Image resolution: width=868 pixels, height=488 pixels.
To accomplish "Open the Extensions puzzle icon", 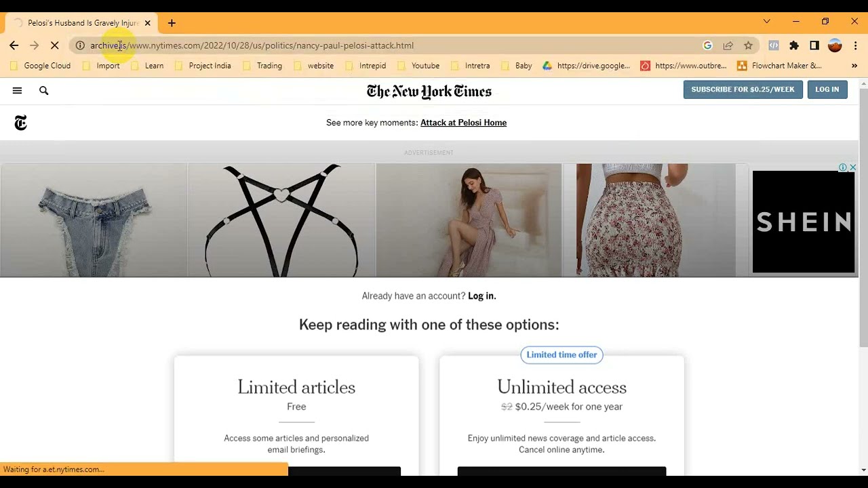I will tap(794, 45).
